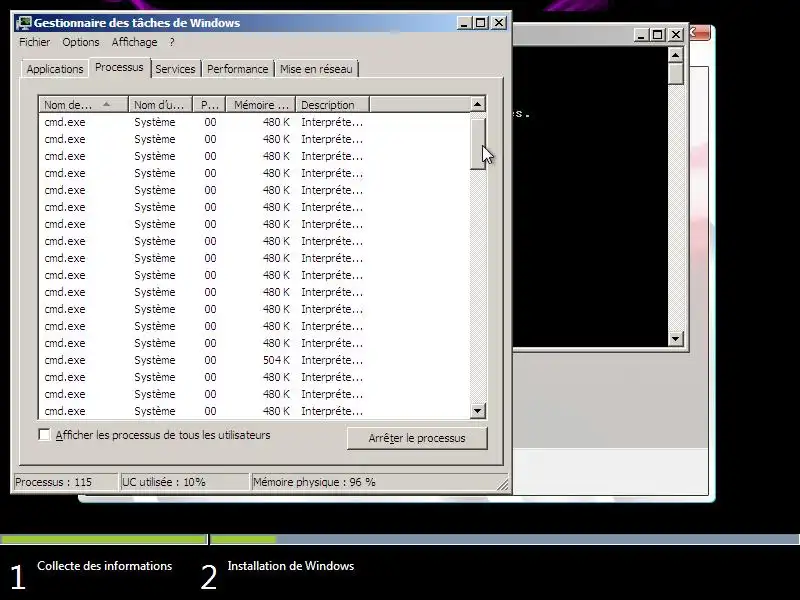Click the Collecte des informations progress bar

(104, 539)
